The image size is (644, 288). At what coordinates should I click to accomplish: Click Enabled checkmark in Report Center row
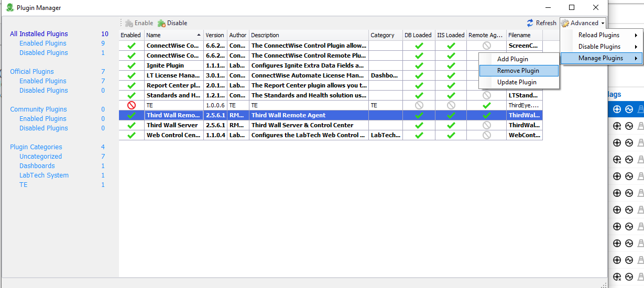132,86
